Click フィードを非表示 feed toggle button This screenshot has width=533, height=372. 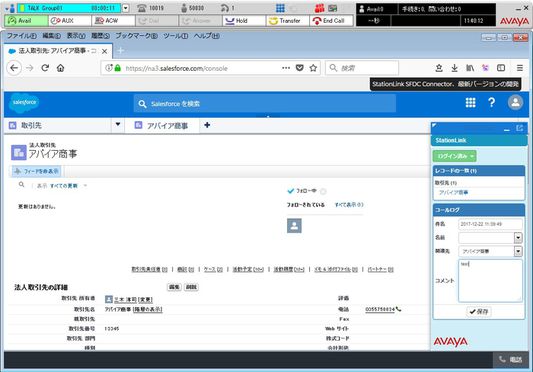click(x=37, y=171)
